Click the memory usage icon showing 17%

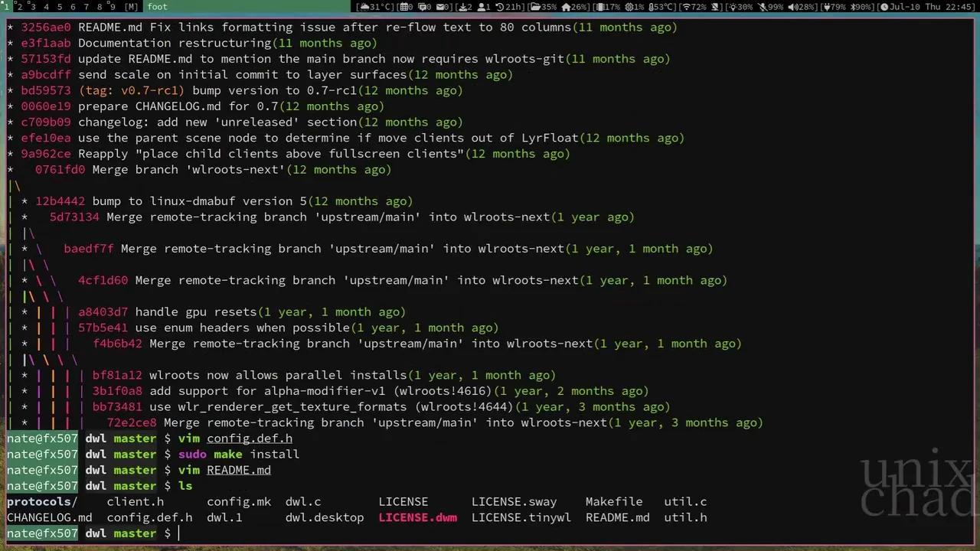click(599, 7)
